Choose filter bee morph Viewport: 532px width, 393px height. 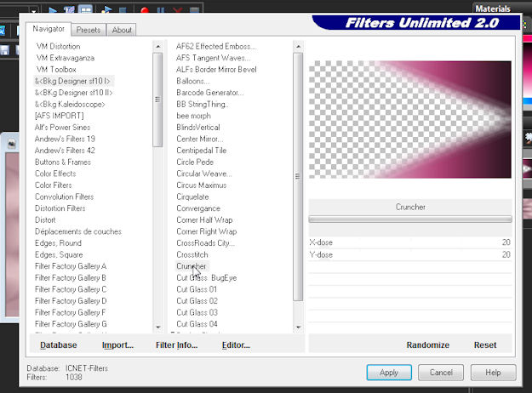(193, 116)
